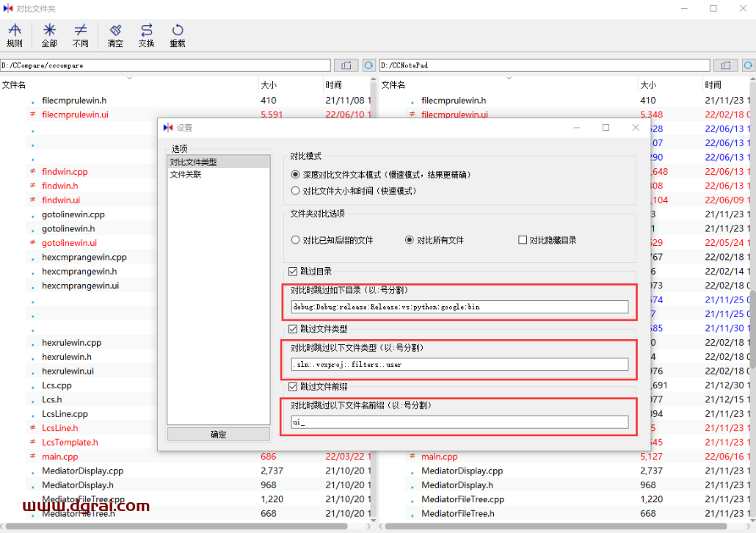Select 对比文件类型 in options list
This screenshot has width=756, height=533.
(219, 162)
